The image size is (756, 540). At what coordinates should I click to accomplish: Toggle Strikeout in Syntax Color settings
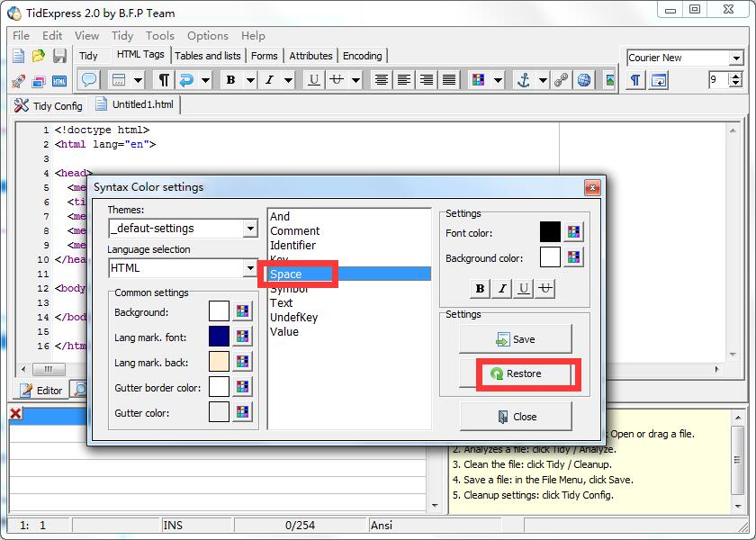click(x=545, y=288)
